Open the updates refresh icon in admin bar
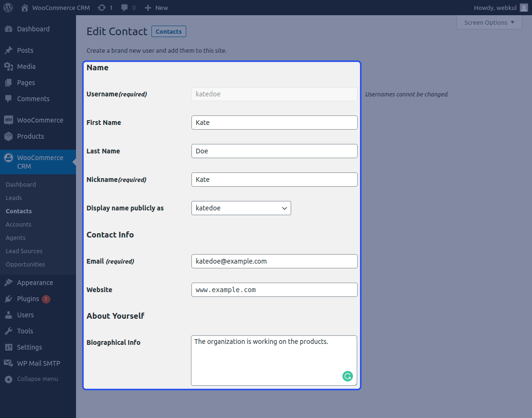The width and height of the screenshot is (532, 418). pyautogui.click(x=102, y=8)
